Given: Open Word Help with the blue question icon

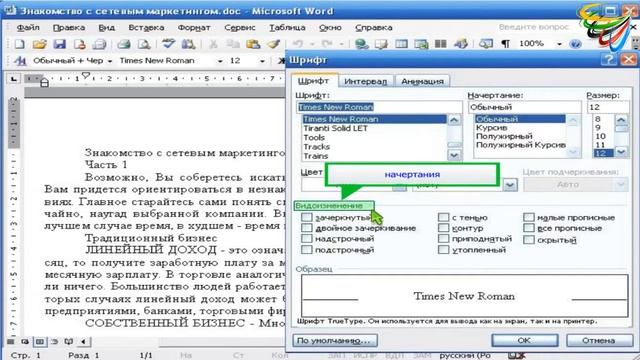Looking at the screenshot, I should click(x=575, y=44).
